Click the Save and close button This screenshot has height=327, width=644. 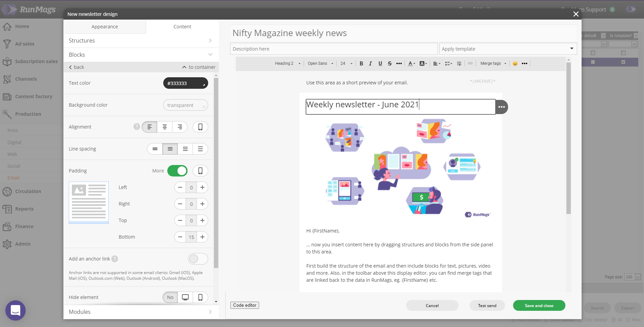tap(539, 305)
